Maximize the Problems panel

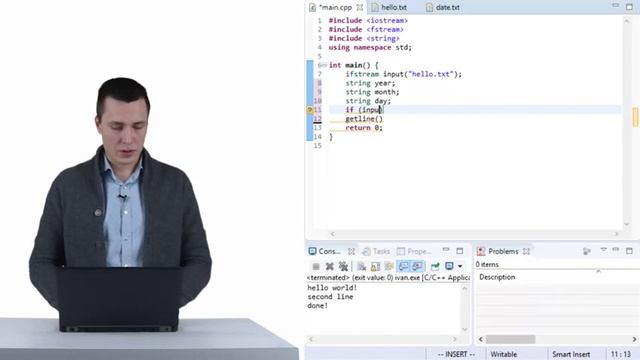pyautogui.click(x=629, y=251)
